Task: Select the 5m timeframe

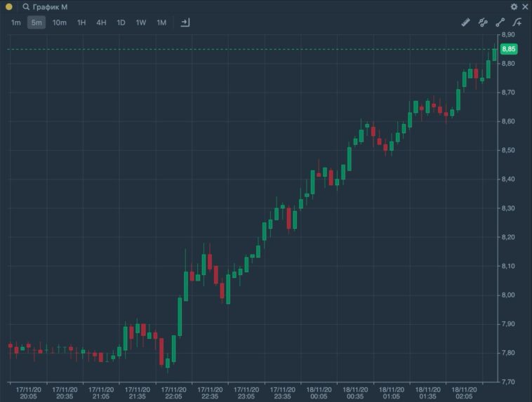Action: (36, 22)
